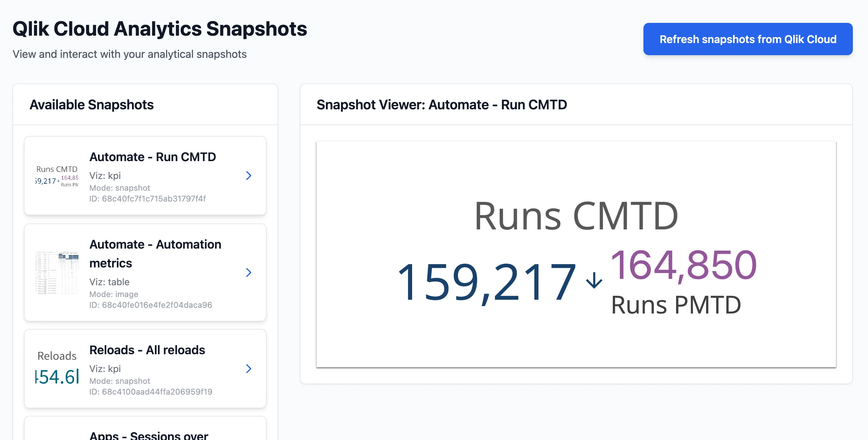Screen dimensions: 868x440
Task: Click the Snapshot Viewer: Automate - Run CMTD heading
Action: 441,105
